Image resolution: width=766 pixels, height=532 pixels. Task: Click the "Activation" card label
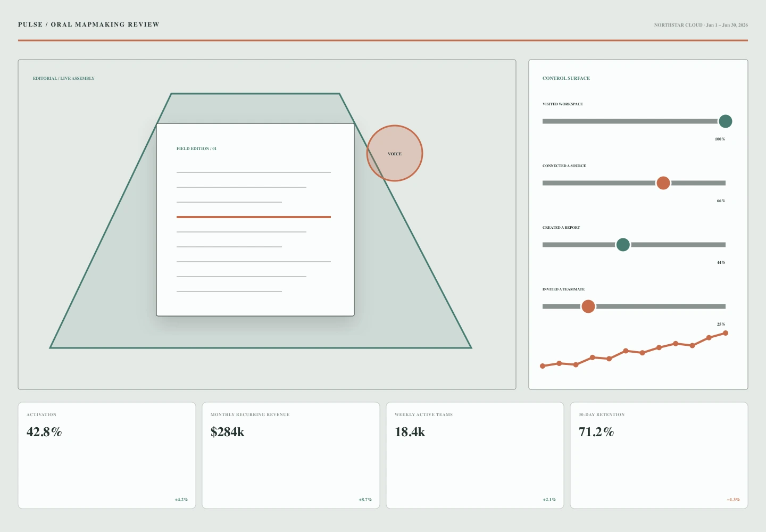pyautogui.click(x=41, y=414)
